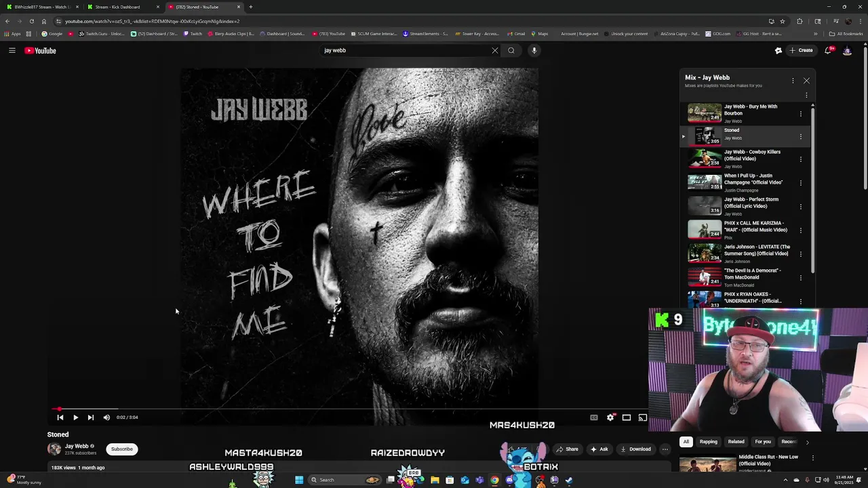
Task: Open the YouTube guide hamburger menu
Action: click(12, 50)
